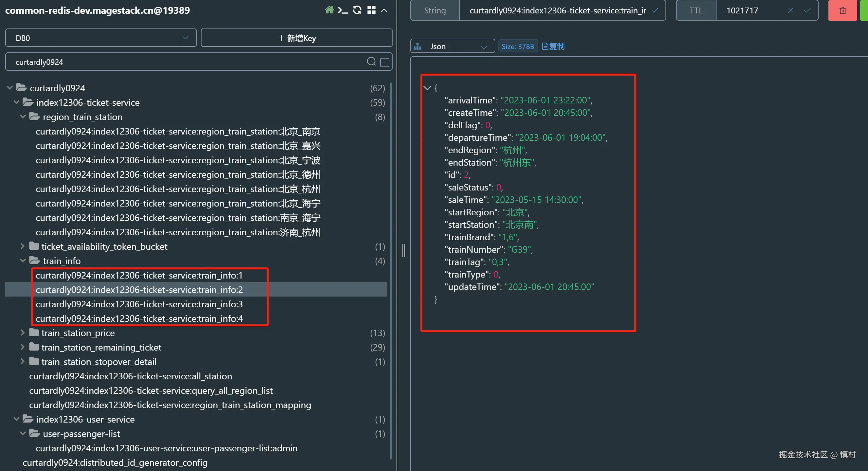Open the Redis console terminal icon
Viewport: 868px width, 471px height.
[x=343, y=10]
